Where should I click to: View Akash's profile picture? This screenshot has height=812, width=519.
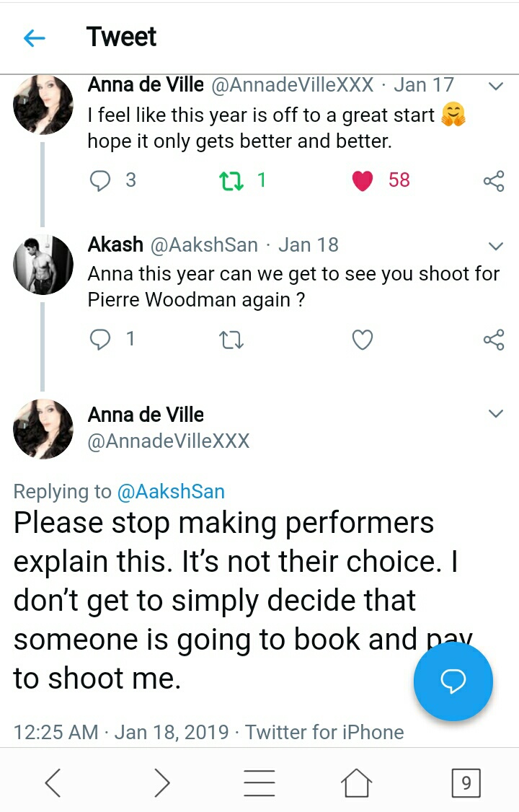(x=43, y=265)
